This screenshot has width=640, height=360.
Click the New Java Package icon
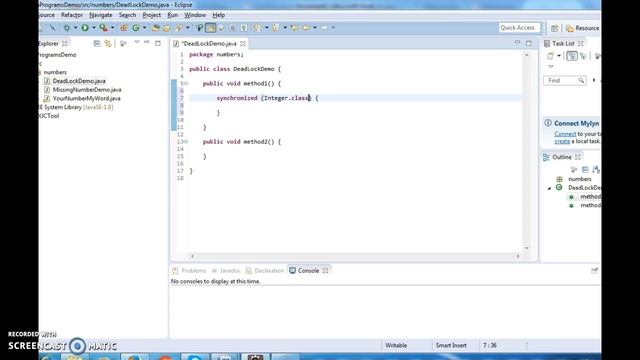(x=124, y=28)
